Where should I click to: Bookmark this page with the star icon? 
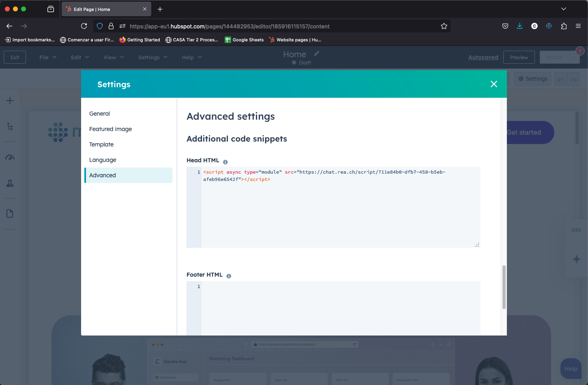[x=444, y=26]
